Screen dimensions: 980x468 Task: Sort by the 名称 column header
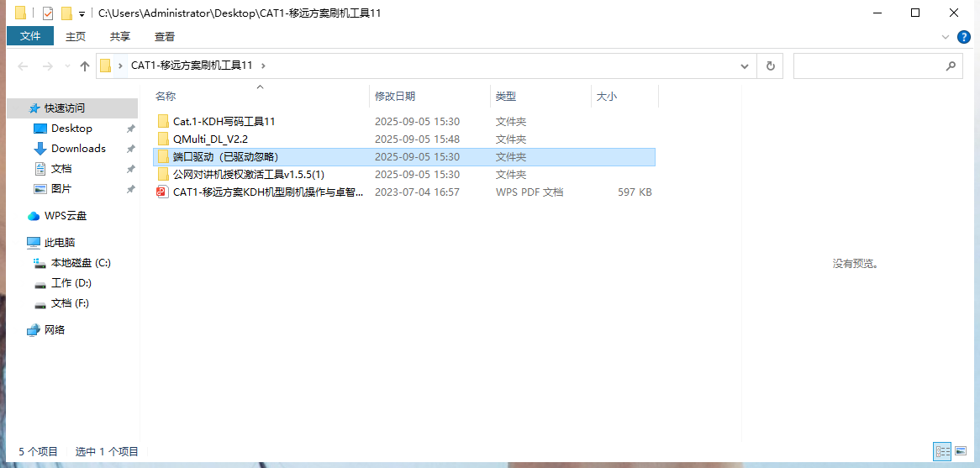(166, 97)
